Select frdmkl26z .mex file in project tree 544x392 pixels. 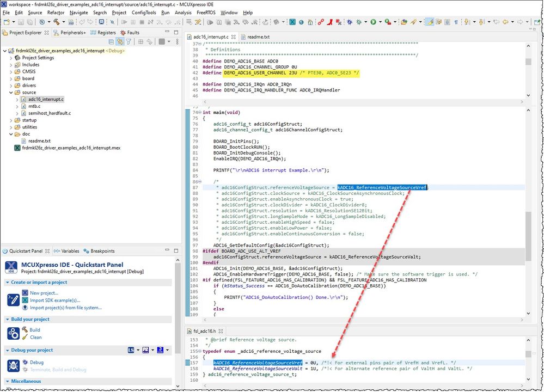71,148
